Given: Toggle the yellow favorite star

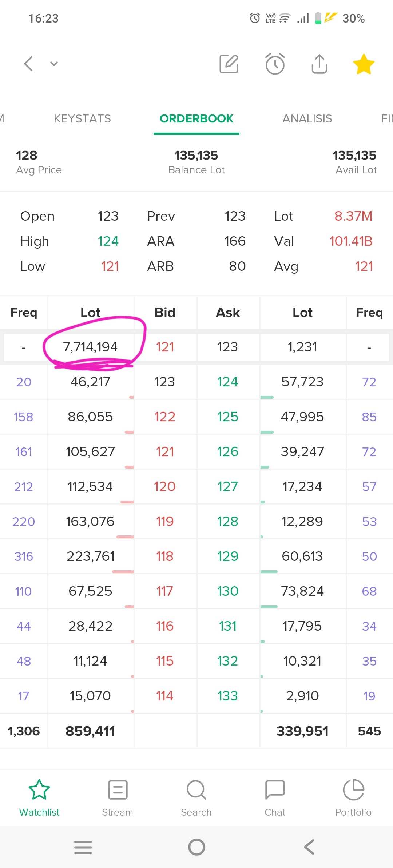Looking at the screenshot, I should click(x=364, y=64).
